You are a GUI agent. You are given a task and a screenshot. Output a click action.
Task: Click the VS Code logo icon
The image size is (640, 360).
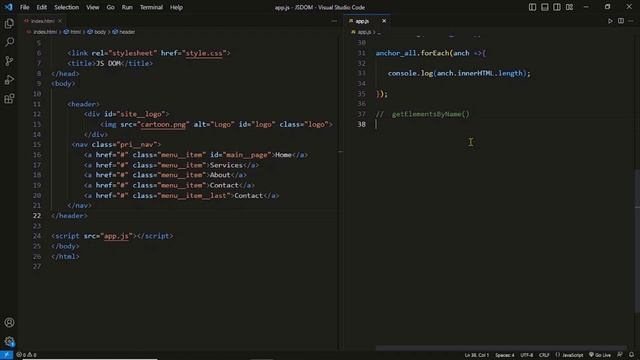coord(9,7)
